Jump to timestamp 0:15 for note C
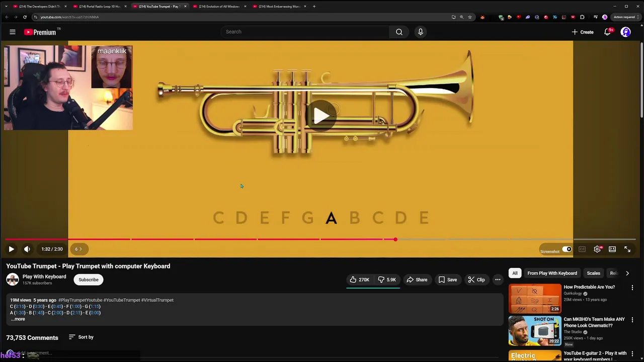The height and width of the screenshot is (362, 644). (x=20, y=306)
